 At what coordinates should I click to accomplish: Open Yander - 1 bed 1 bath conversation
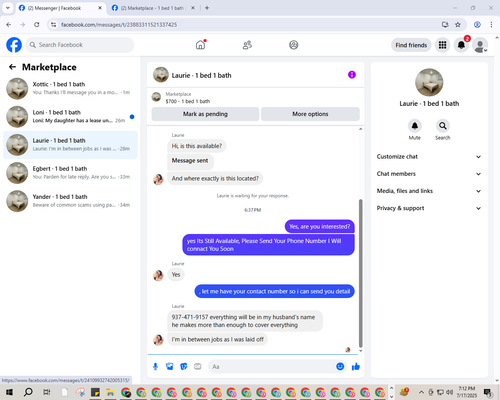tap(70, 201)
